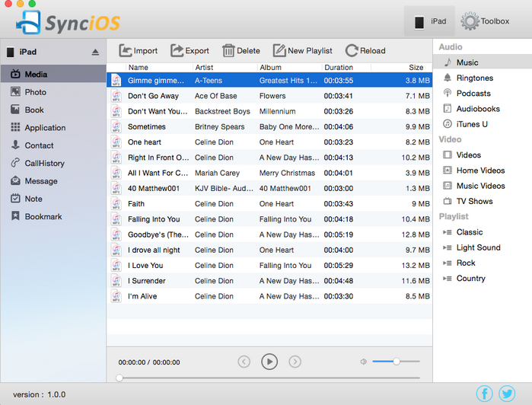Click the SynciOS logo
Image resolution: width=532 pixels, height=405 pixels.
coord(68,22)
